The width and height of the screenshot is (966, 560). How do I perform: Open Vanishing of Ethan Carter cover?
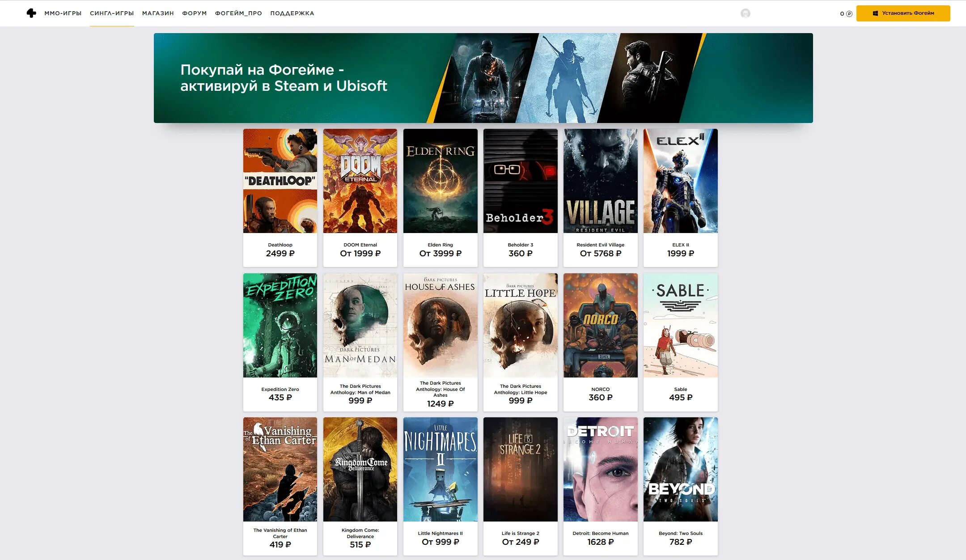coord(280,469)
